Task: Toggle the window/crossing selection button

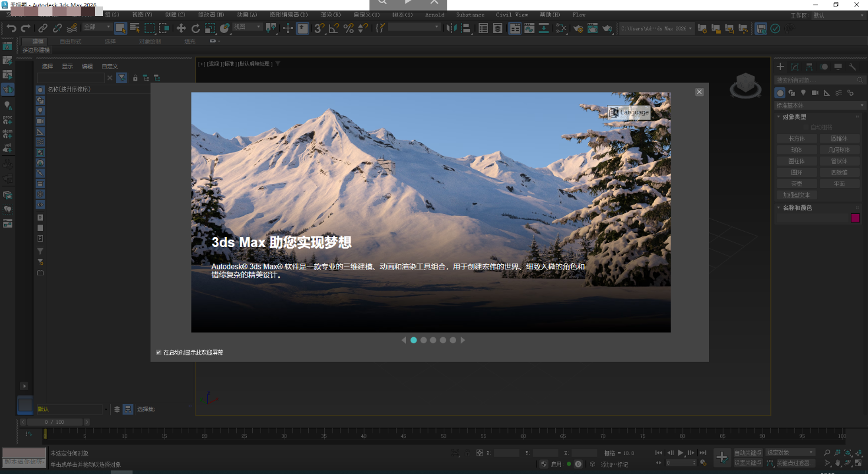Action: point(164,28)
